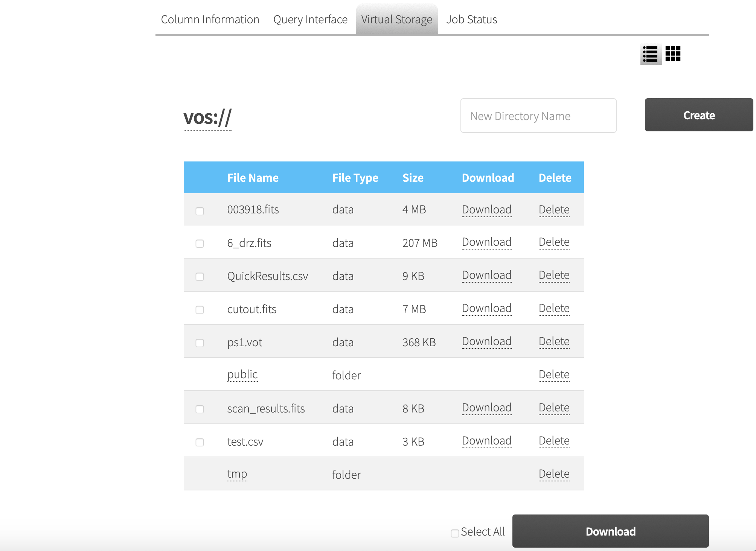This screenshot has width=756, height=551.
Task: Click the Download column header
Action: coord(488,178)
